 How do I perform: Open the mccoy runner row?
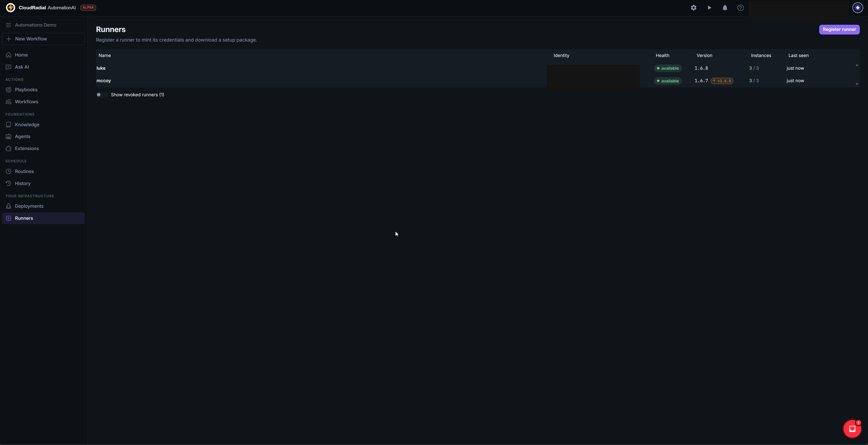(x=475, y=81)
